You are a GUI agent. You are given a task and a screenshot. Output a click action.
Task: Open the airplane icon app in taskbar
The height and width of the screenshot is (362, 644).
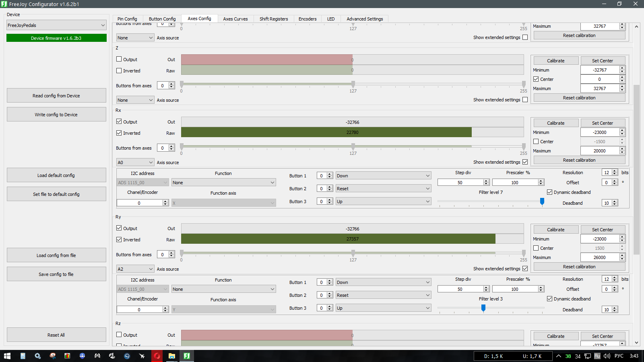[142, 356]
